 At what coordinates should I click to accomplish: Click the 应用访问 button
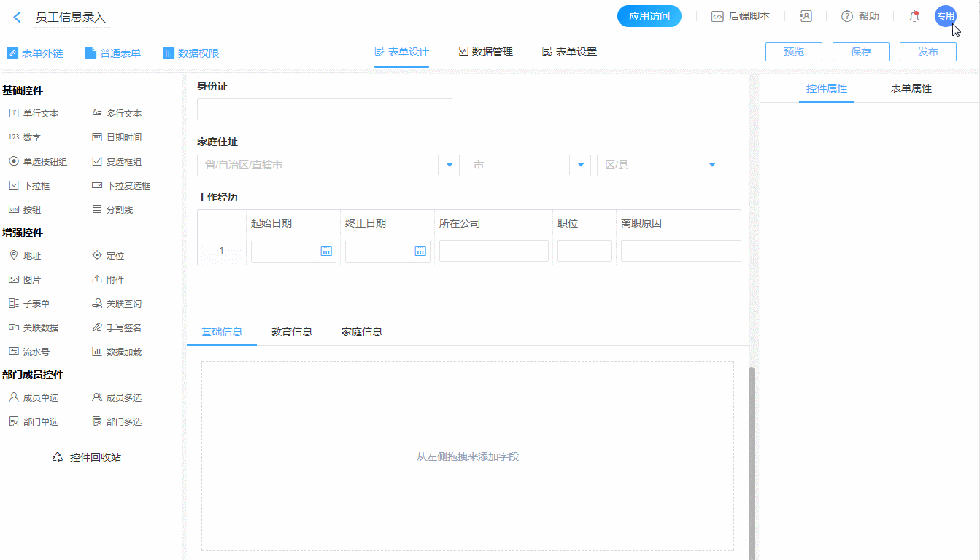649,16
